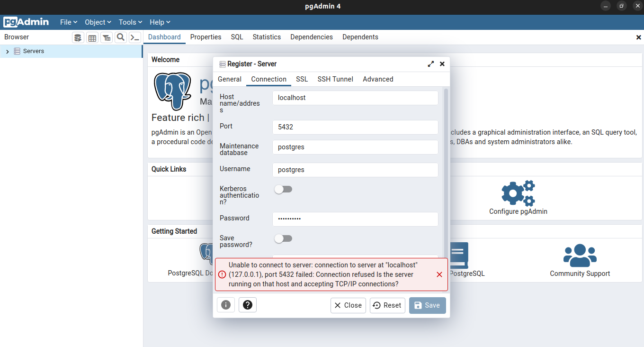Switch to the Statistics panel tab
This screenshot has height=347, width=644.
267,37
